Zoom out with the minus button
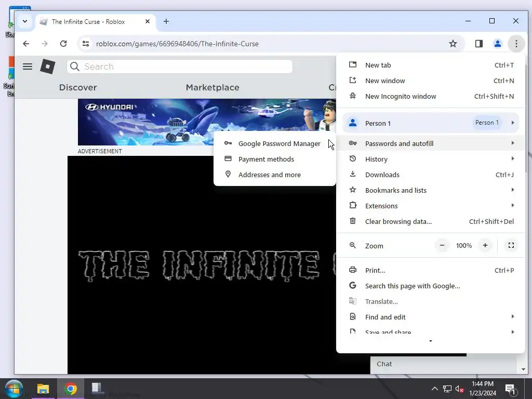This screenshot has height=399, width=532. click(x=442, y=245)
